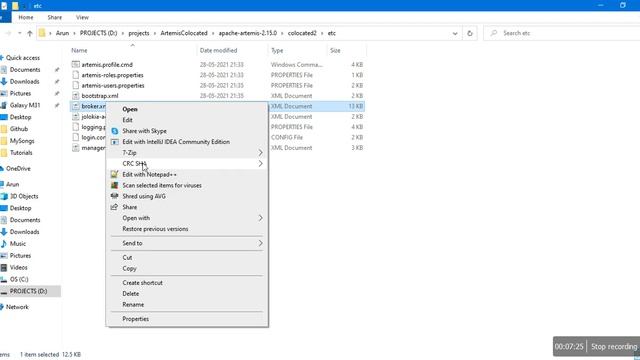640x360 pixels.
Task: Click IntelliJ IDEA icon in context menu
Action: 115,142
